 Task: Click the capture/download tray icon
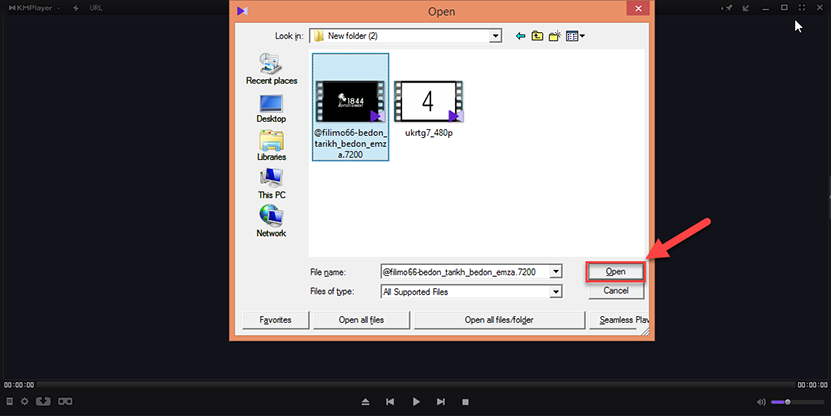coord(43,402)
